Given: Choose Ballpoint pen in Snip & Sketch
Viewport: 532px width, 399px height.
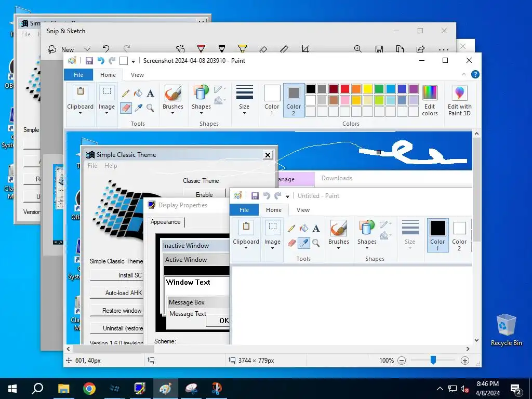Looking at the screenshot, I should (201, 49).
